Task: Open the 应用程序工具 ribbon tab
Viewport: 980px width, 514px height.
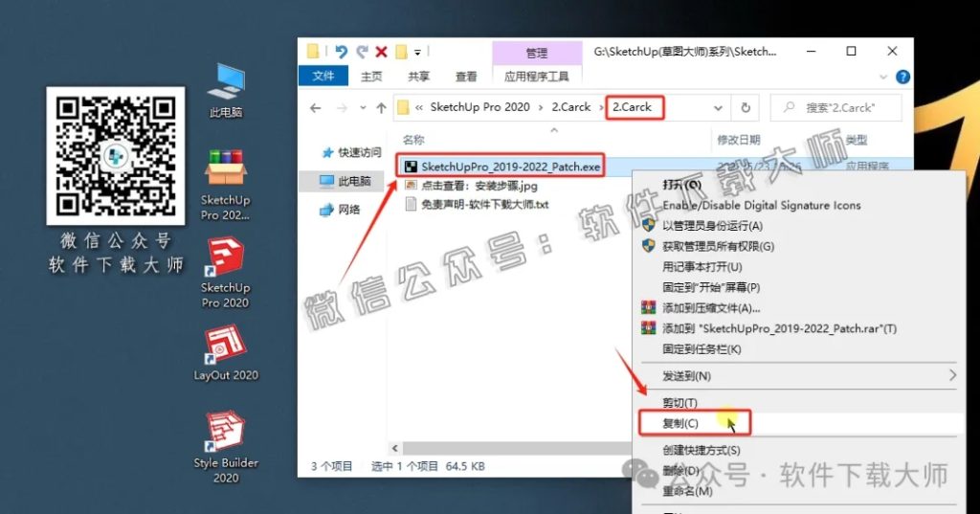Action: point(537,77)
